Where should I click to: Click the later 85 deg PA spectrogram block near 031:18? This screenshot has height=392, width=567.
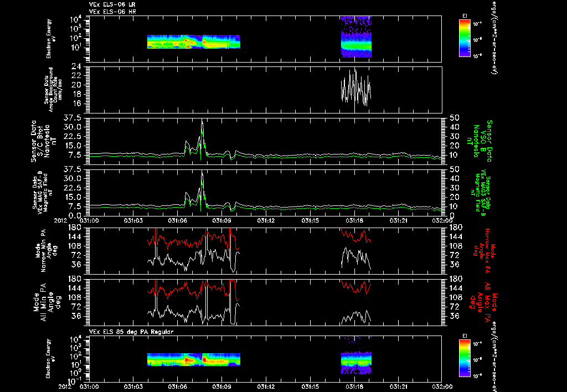356,363
